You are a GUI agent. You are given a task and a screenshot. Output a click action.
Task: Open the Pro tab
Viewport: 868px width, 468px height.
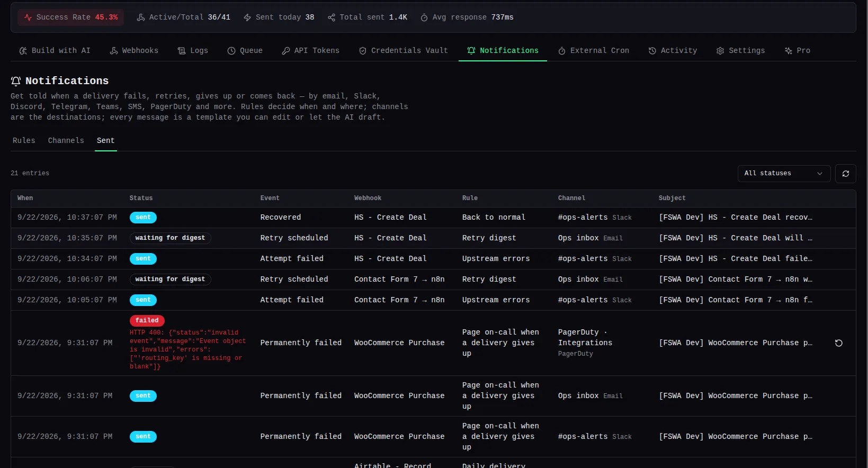(x=798, y=51)
